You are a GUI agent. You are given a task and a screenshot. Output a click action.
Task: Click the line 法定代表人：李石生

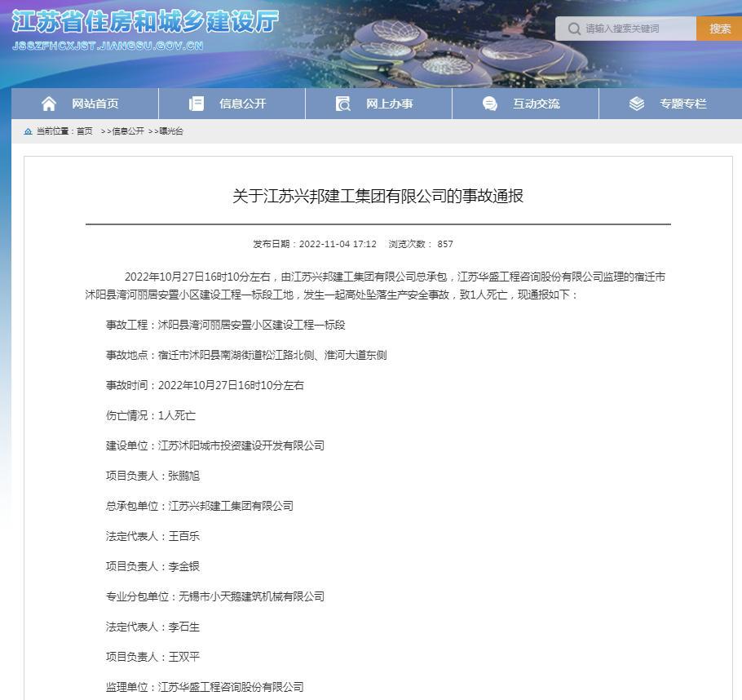pyautogui.click(x=152, y=627)
